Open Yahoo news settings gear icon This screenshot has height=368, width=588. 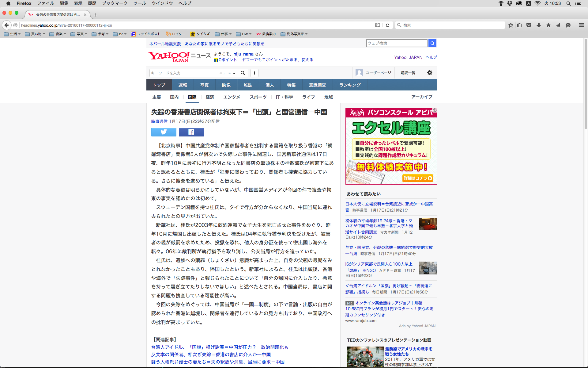coord(429,73)
